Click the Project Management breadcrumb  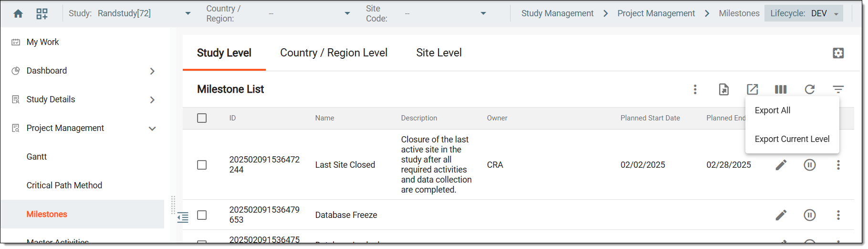656,13
